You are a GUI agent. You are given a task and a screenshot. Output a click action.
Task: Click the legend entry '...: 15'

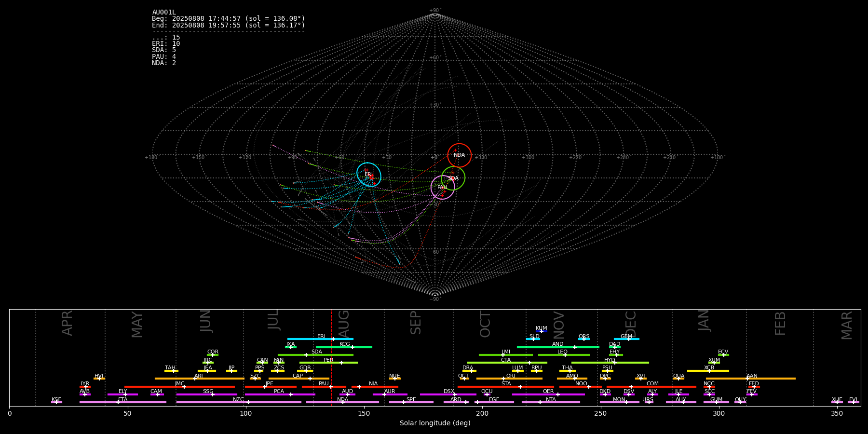point(166,38)
